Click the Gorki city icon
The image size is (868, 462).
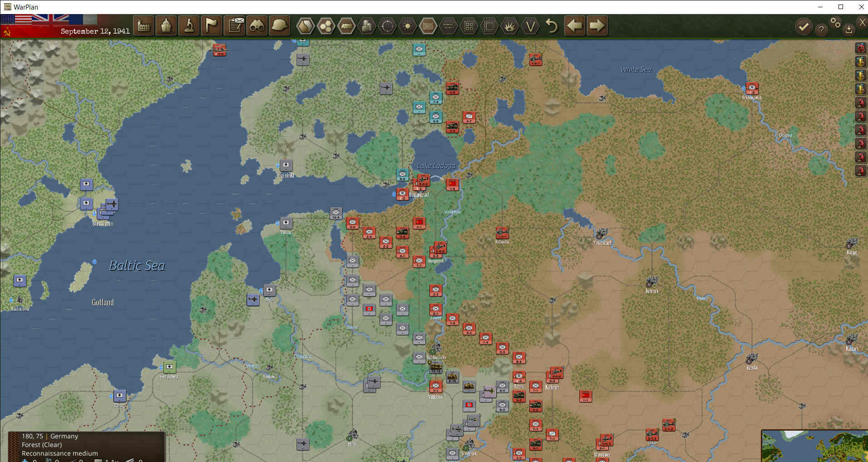(751, 359)
